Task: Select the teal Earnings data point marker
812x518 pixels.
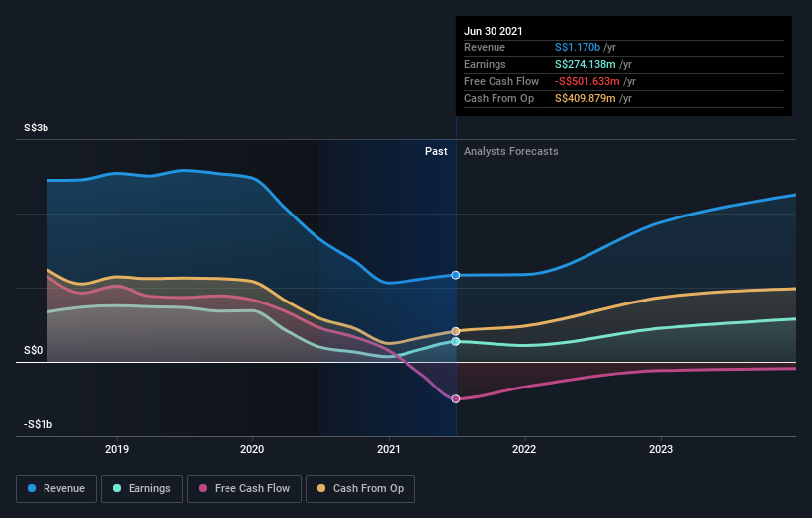Action: (456, 341)
